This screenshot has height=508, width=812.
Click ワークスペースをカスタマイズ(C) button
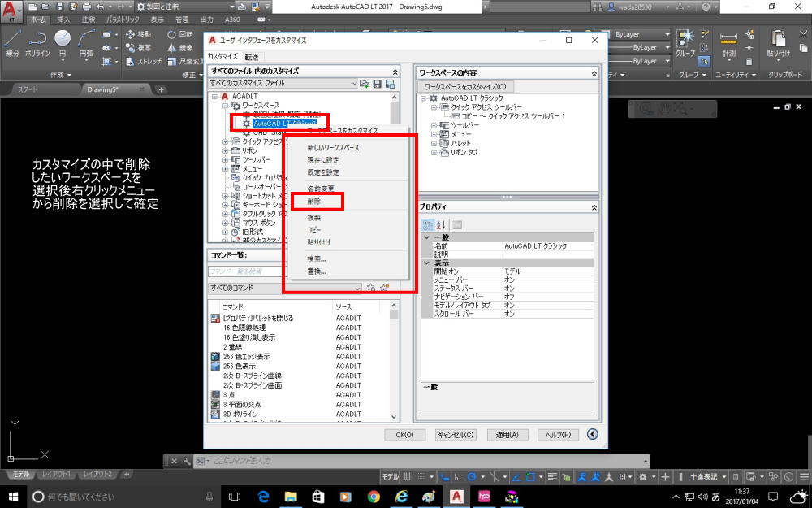(465, 87)
